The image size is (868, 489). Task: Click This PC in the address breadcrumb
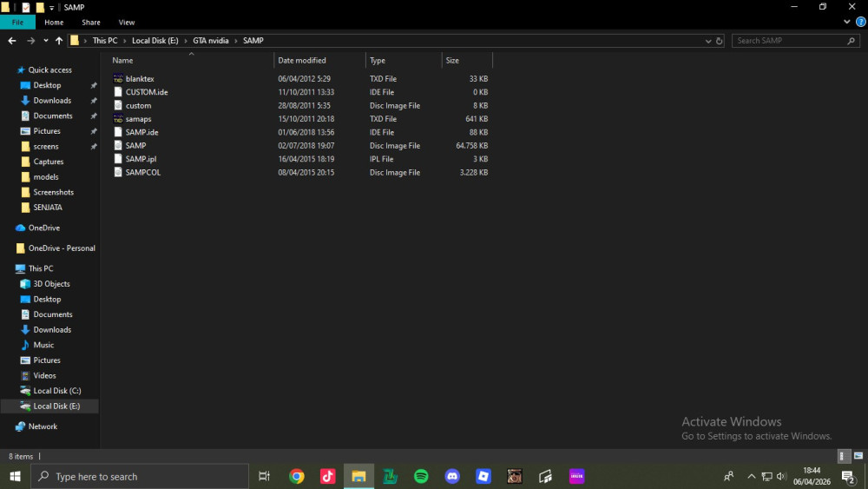pyautogui.click(x=105, y=41)
